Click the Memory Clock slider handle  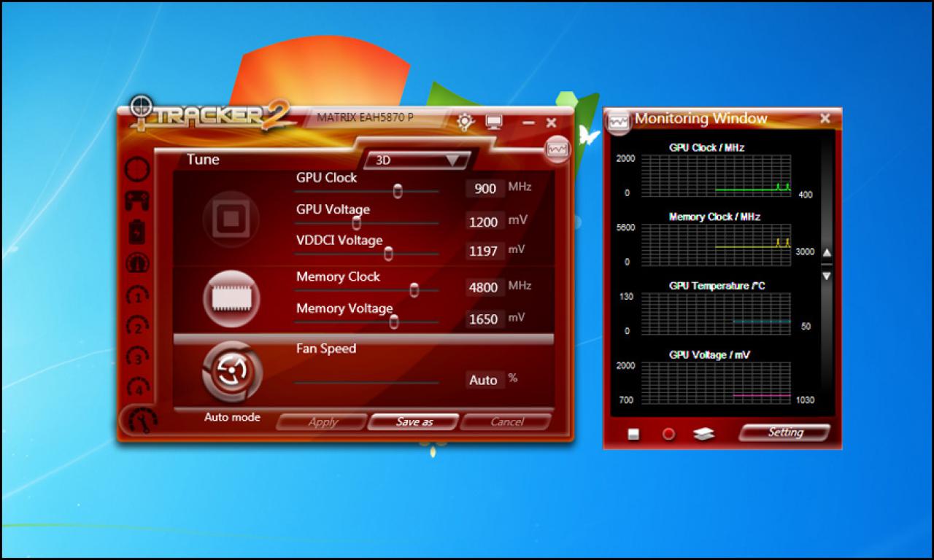[414, 289]
